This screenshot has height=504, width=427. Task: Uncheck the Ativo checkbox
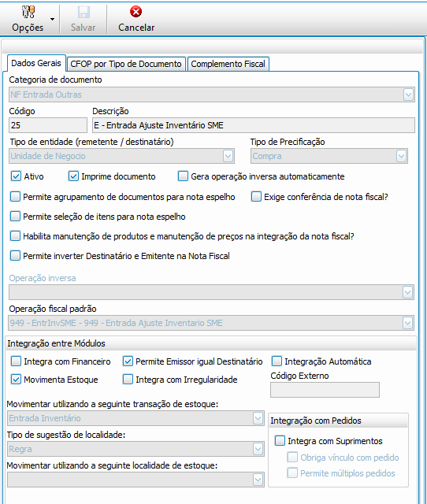point(16,176)
